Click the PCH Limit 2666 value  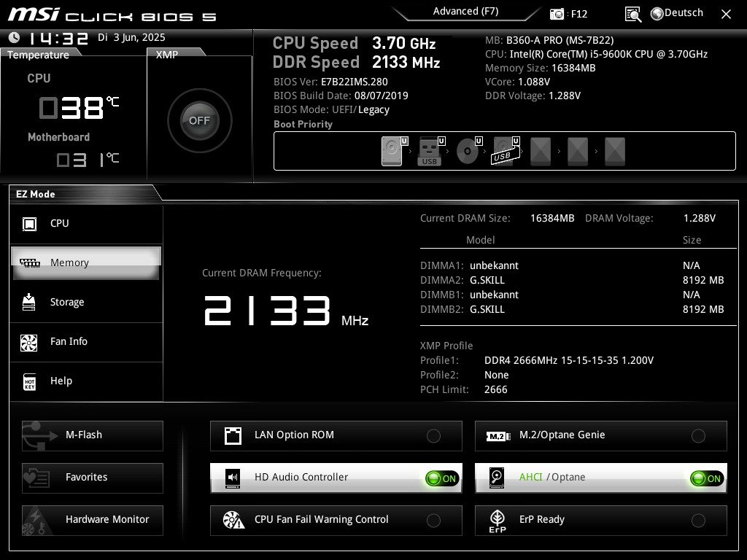pyautogui.click(x=495, y=389)
